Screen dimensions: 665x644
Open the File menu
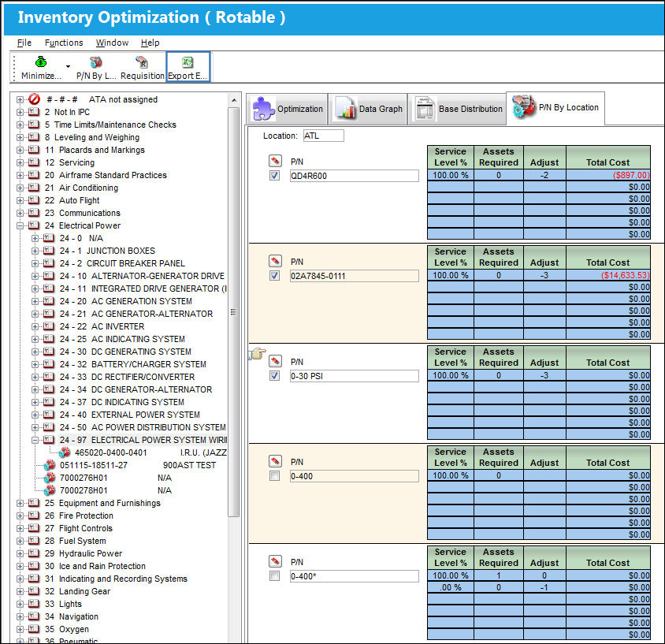(24, 43)
